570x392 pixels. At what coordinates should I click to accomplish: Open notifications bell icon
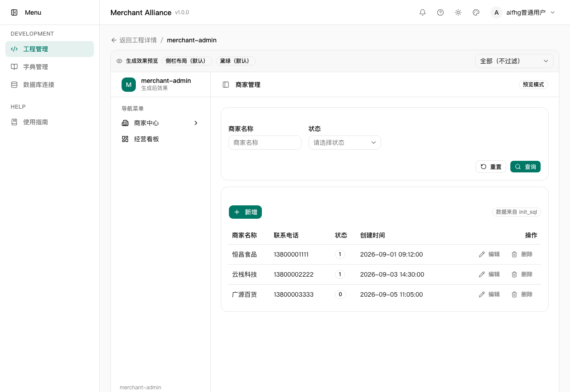point(423,12)
